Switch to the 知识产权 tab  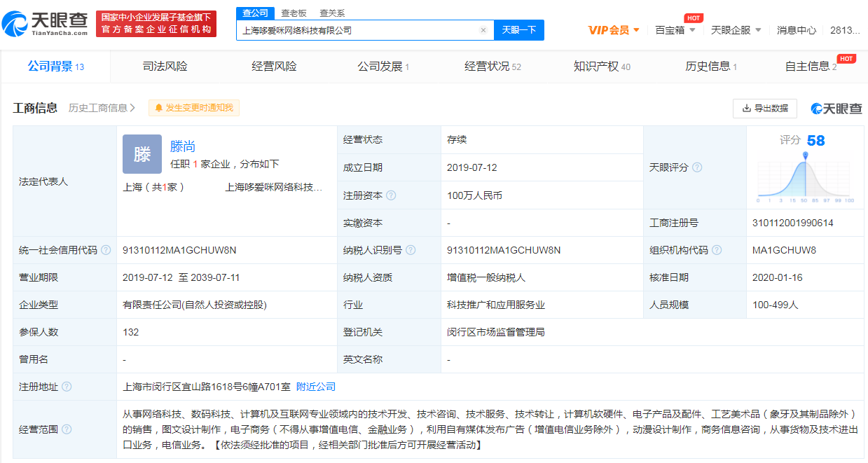pyautogui.click(x=602, y=67)
